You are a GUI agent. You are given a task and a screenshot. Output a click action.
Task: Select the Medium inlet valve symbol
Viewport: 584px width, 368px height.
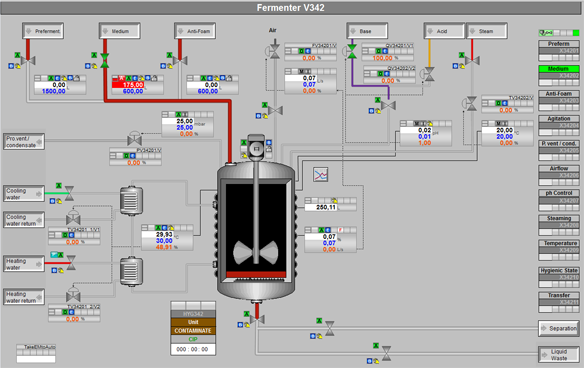[x=105, y=60]
